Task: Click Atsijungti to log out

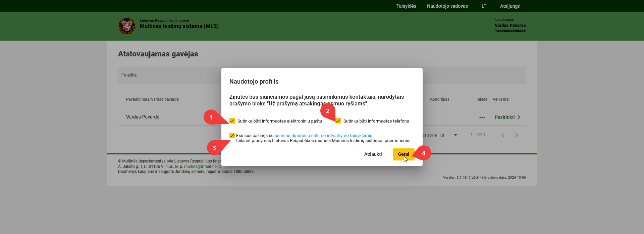Action: point(510,6)
